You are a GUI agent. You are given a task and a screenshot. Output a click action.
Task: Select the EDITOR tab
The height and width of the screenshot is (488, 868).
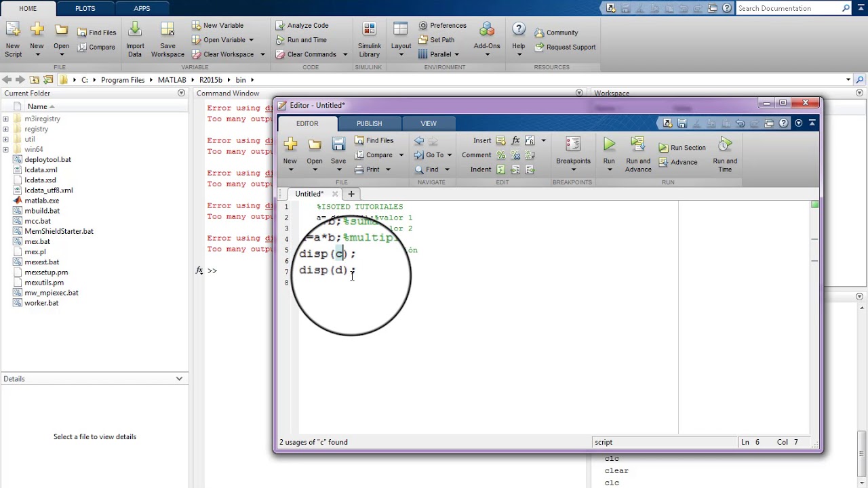[307, 123]
